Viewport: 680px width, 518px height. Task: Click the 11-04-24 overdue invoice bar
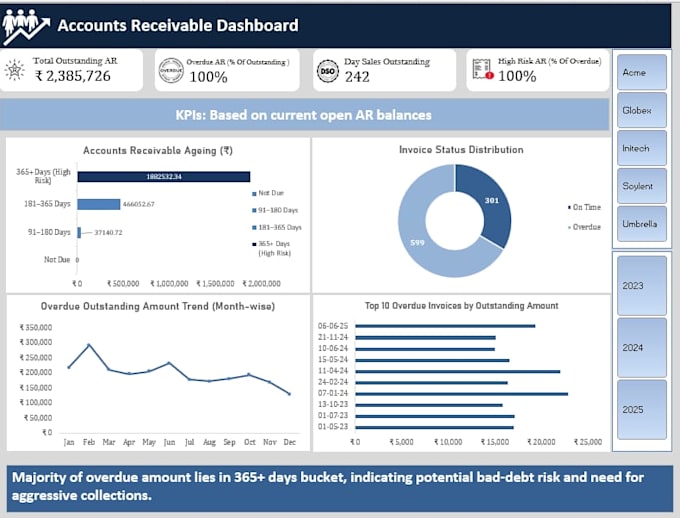pyautogui.click(x=458, y=371)
